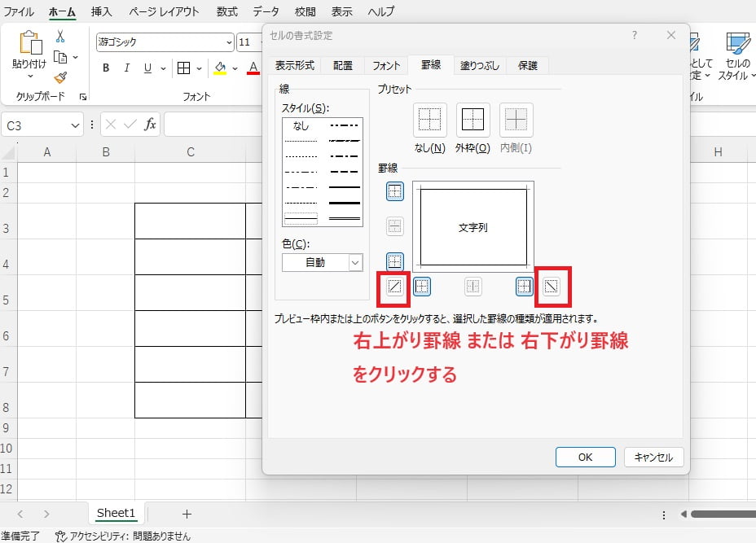Toggle the inner horizontal border button

tap(394, 226)
